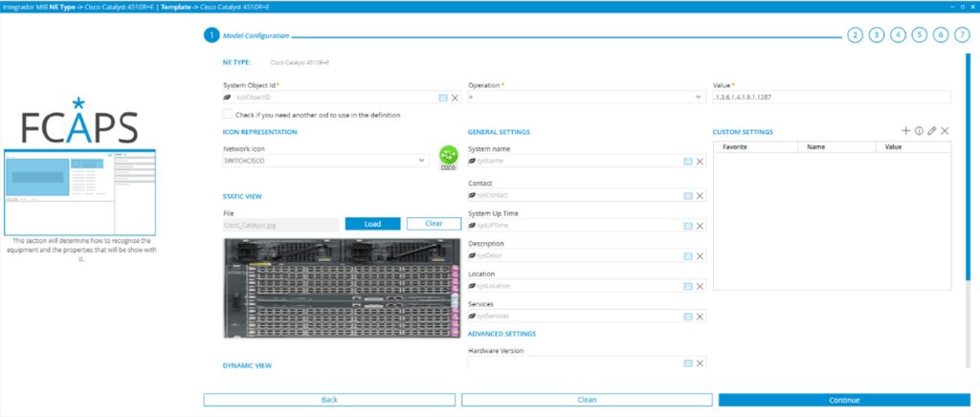Go to wizard step 7

tap(963, 35)
